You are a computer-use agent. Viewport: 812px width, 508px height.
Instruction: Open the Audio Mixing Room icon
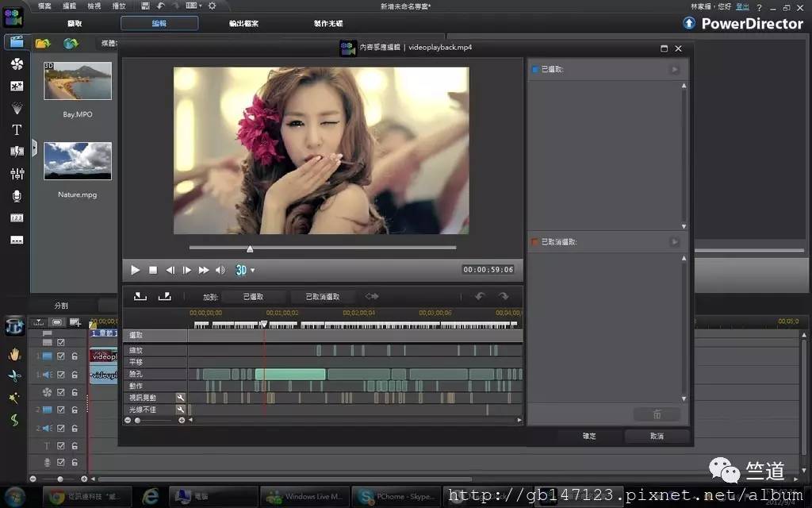pyautogui.click(x=17, y=174)
